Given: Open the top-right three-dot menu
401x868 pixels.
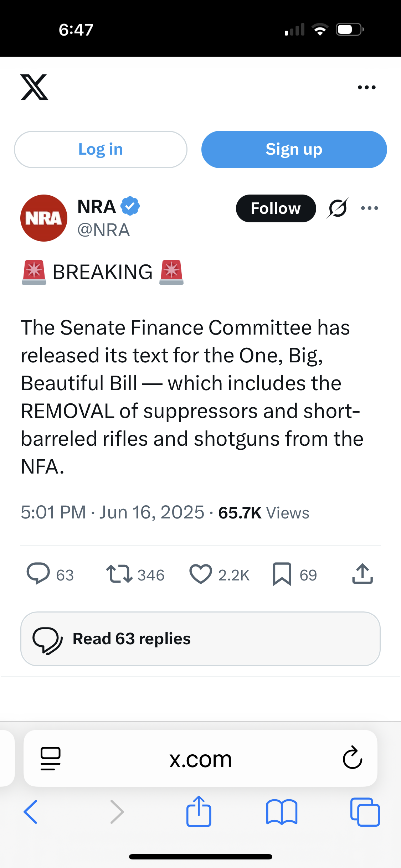Looking at the screenshot, I should [367, 87].
